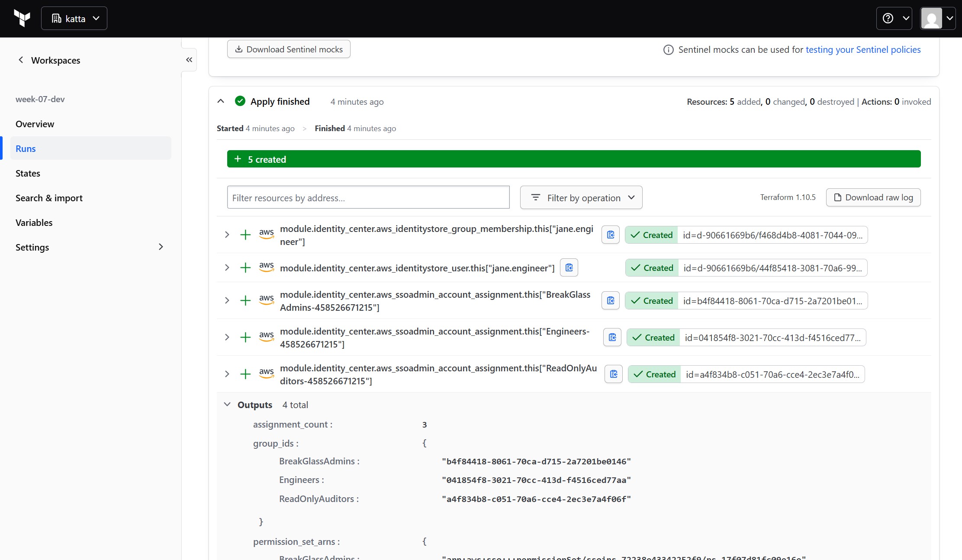
Task: Open the katta organization switcher
Action: click(74, 18)
